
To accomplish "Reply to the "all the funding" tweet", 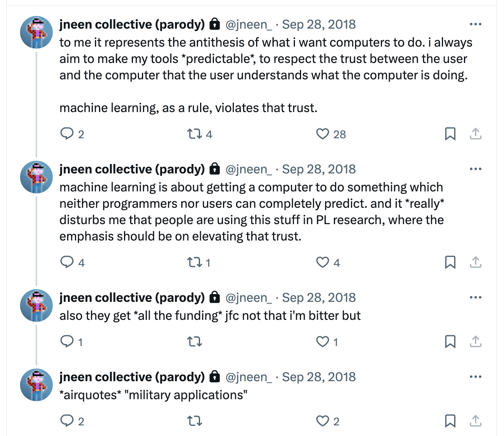I will pos(67,342).
